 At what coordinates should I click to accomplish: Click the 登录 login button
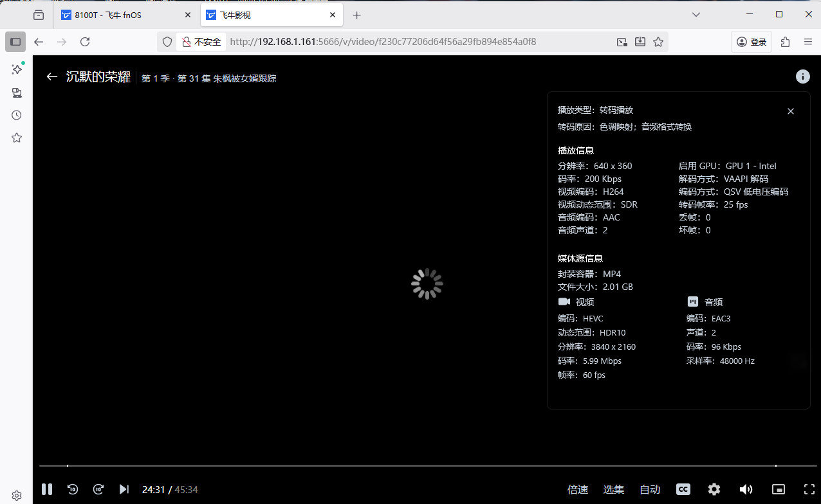point(751,41)
